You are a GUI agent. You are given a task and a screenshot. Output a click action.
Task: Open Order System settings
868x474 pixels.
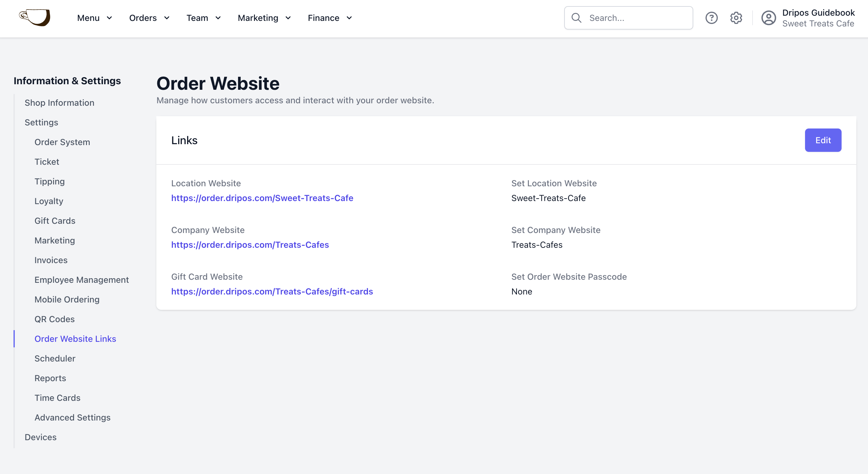pos(62,142)
